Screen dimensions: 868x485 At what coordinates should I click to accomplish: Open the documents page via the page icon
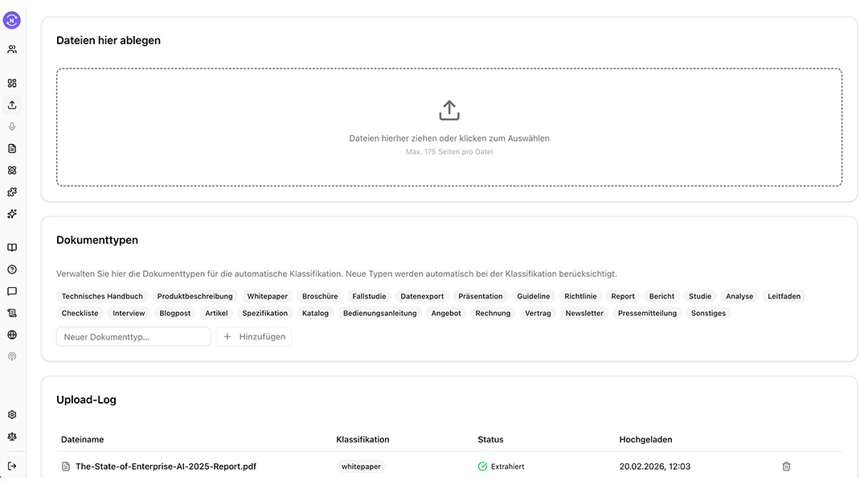coord(11,148)
